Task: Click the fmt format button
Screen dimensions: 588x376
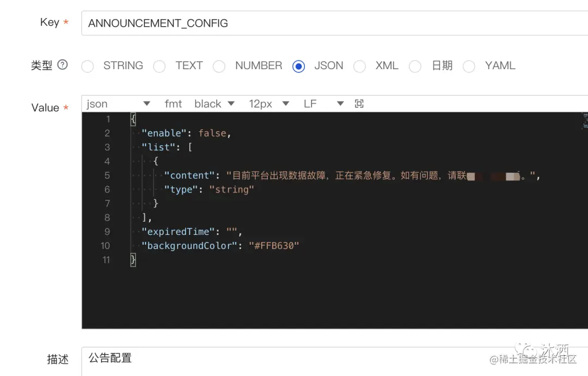Action: click(173, 104)
